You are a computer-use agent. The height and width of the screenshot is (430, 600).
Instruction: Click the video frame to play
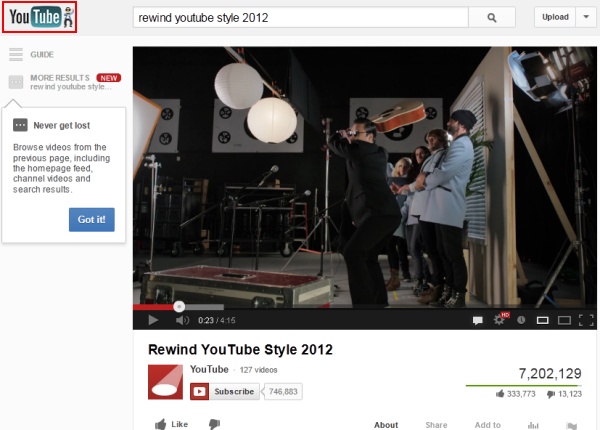pos(365,176)
